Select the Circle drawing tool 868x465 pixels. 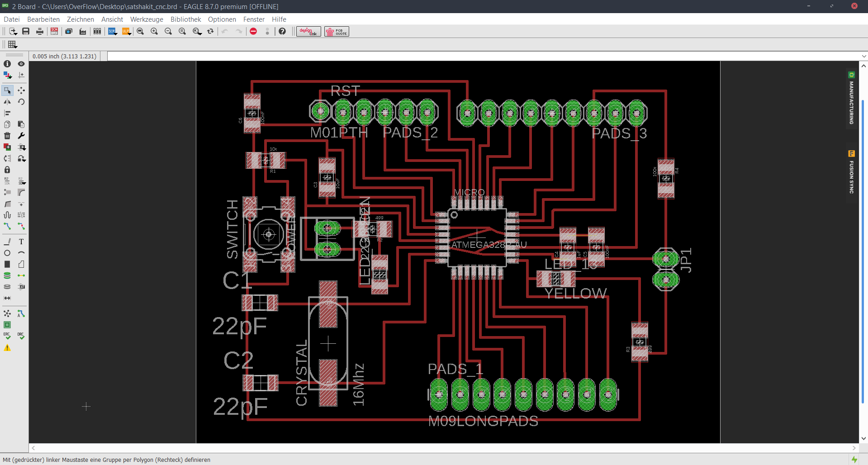(7, 253)
